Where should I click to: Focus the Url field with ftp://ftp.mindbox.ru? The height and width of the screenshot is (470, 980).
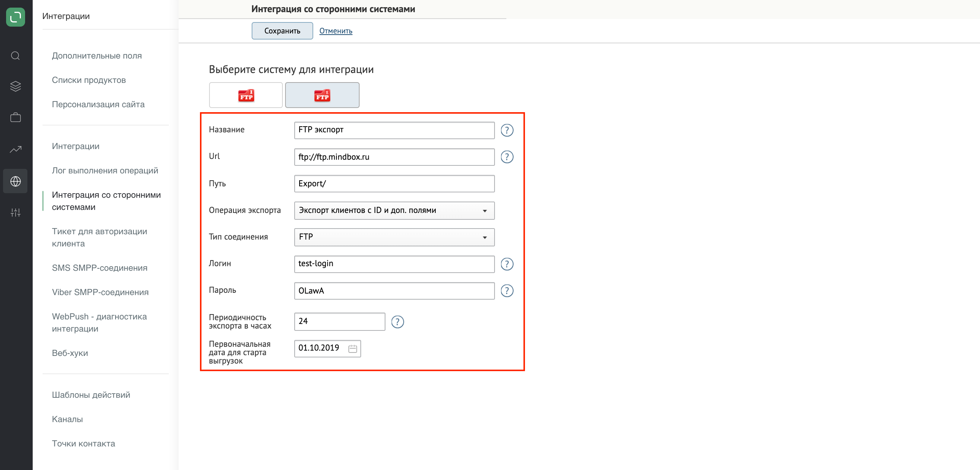(394, 157)
